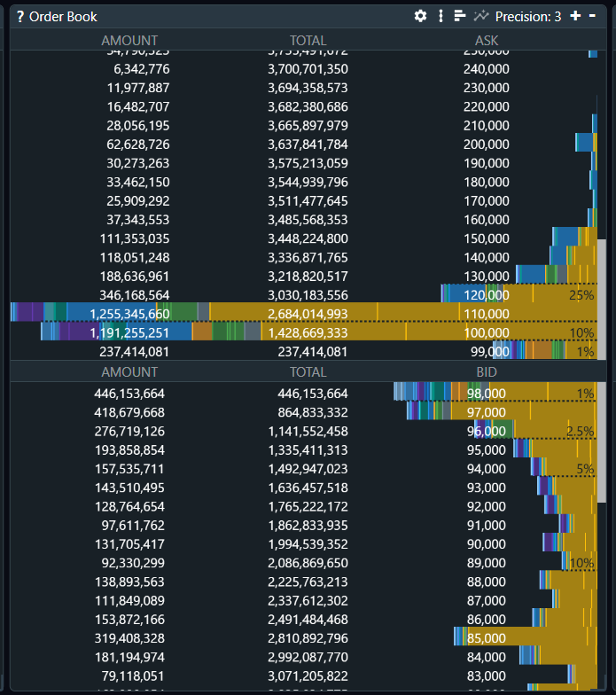Select the ask price 170,000
The width and height of the screenshot is (616, 695).
[486, 200]
